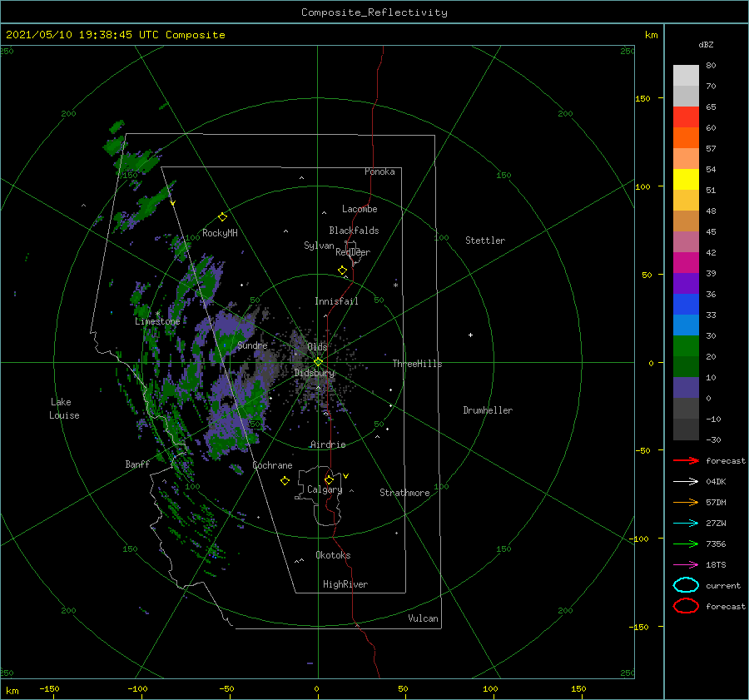Click the Banff label
Viewport: 749px width, 700px height.
[137, 464]
